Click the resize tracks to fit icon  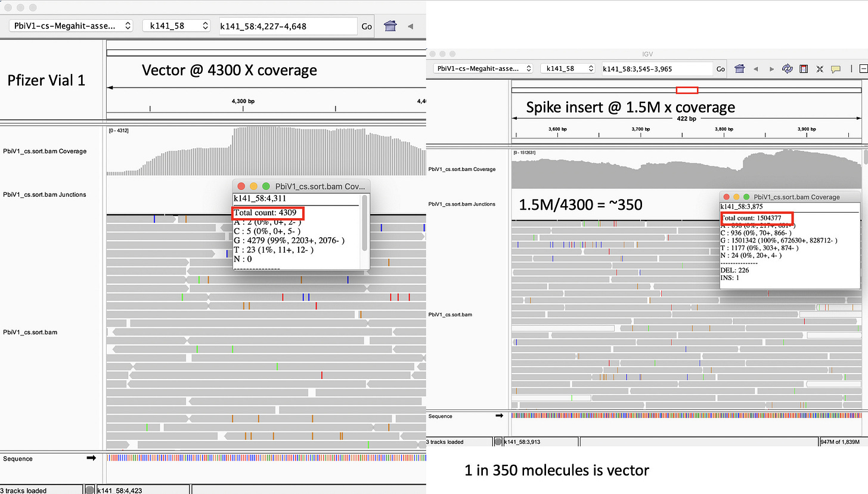click(820, 69)
